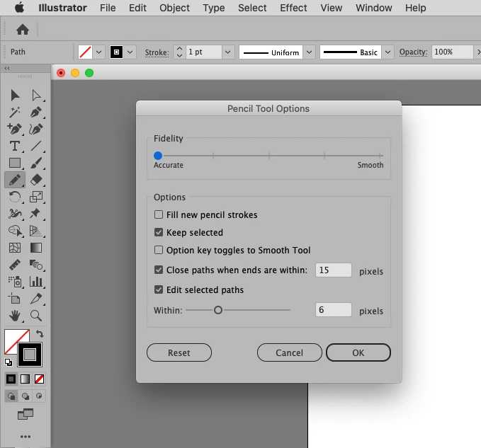Confirm with the OK button

tap(358, 352)
